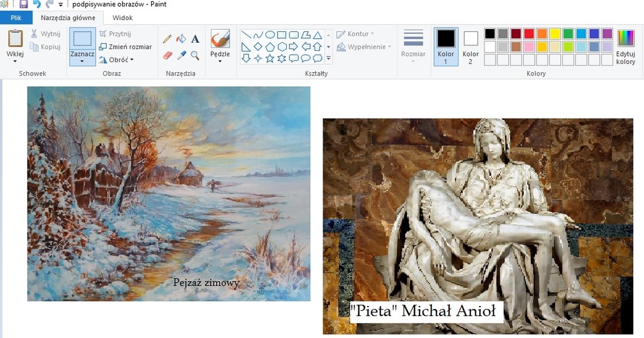Image resolution: width=644 pixels, height=338 pixels.
Task: Click the Save icon in the title bar
Action: (23, 4)
